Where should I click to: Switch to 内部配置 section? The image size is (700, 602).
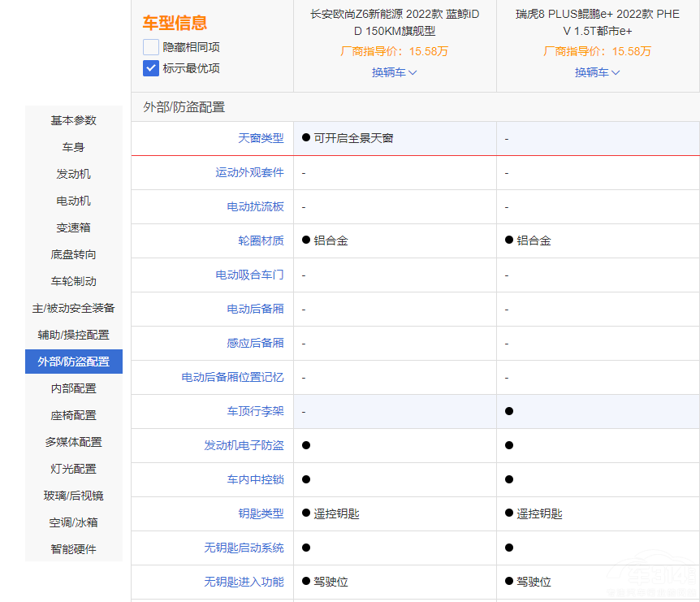pos(74,388)
